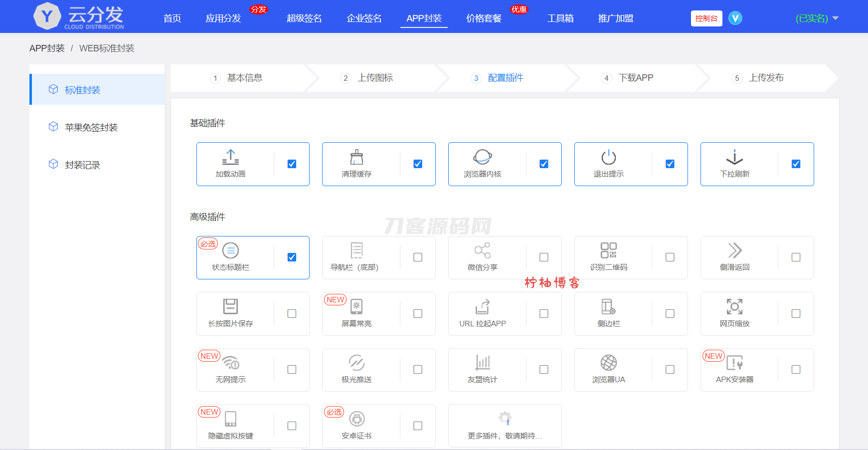
Task: Click the WeChat share plugin icon
Action: click(482, 250)
